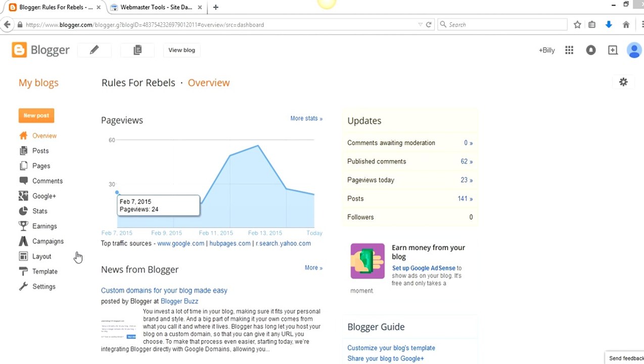The height and width of the screenshot is (364, 644).
Task: Open the Posts section
Action: point(40,151)
